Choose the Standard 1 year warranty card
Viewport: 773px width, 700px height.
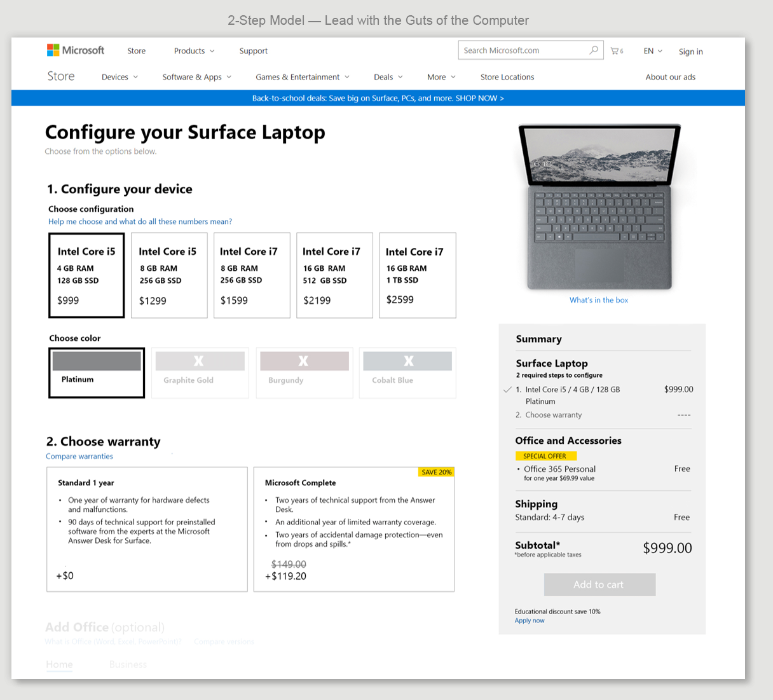147,530
